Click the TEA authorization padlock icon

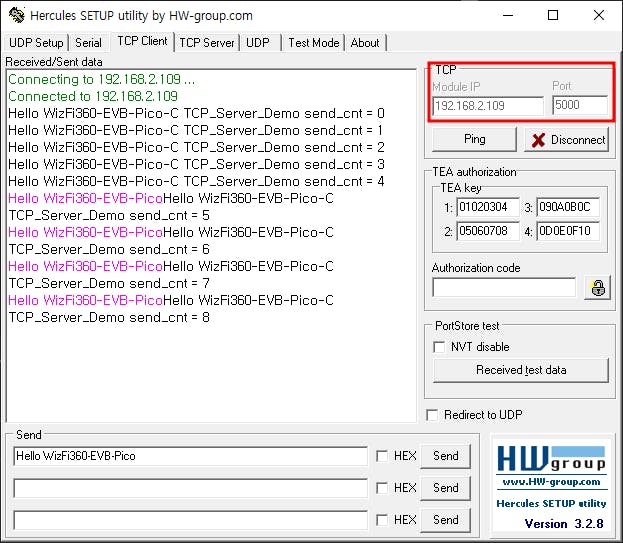click(598, 288)
